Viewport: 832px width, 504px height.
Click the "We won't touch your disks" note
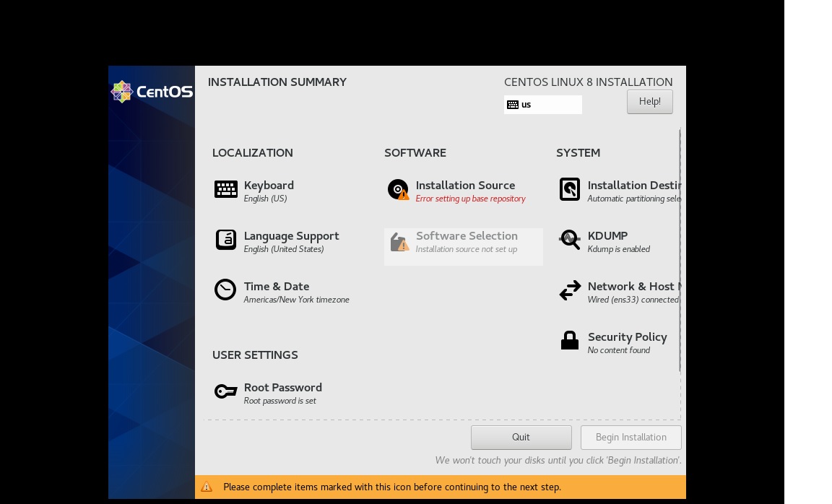[558, 460]
